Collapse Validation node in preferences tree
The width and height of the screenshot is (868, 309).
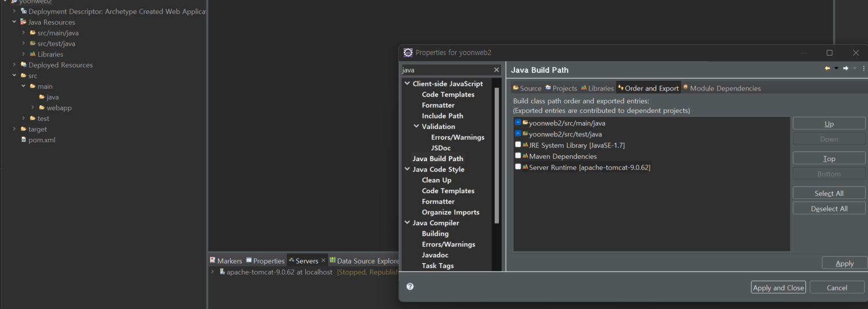[416, 126]
